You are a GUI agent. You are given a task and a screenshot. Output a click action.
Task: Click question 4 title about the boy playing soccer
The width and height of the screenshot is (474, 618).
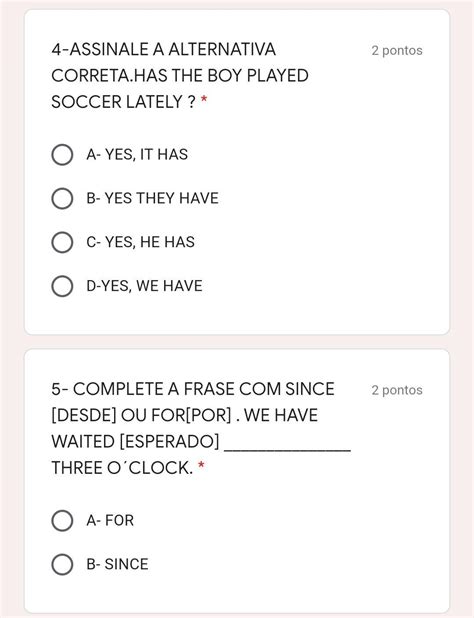pyautogui.click(x=180, y=76)
